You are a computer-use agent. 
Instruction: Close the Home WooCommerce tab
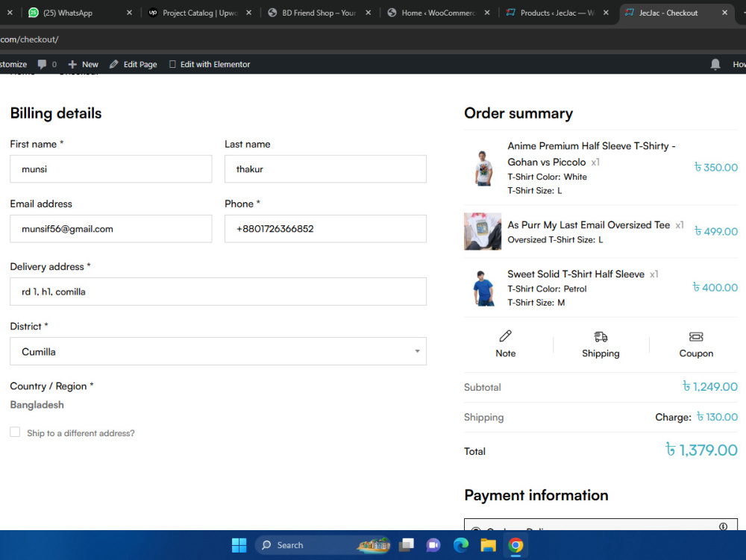tap(487, 13)
